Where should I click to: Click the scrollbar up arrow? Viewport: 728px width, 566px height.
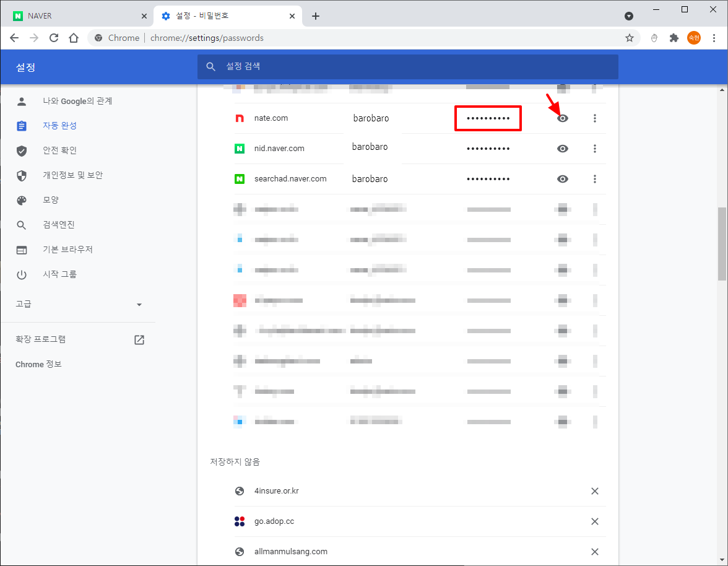click(722, 90)
